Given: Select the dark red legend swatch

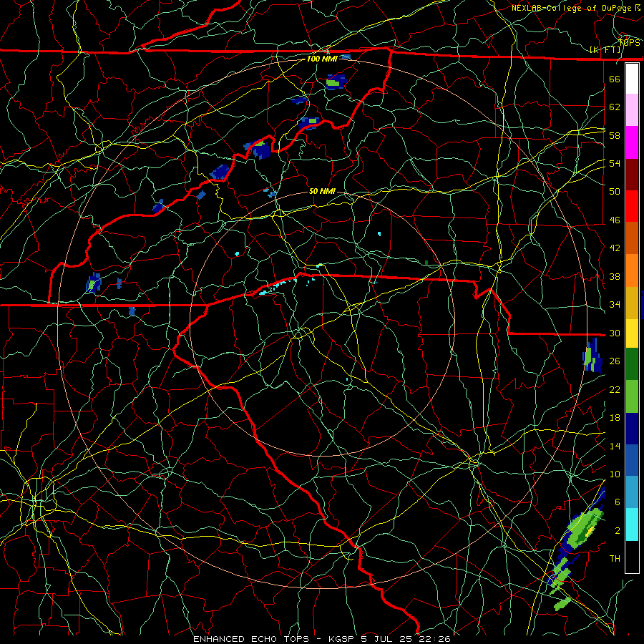Looking at the screenshot, I should (x=632, y=174).
